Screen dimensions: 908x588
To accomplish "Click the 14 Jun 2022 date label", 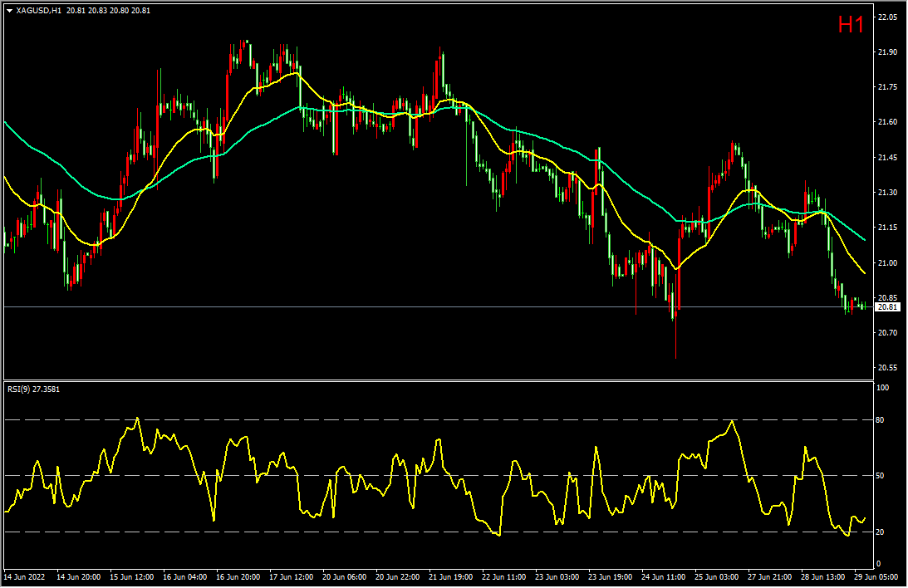I will tap(24, 577).
